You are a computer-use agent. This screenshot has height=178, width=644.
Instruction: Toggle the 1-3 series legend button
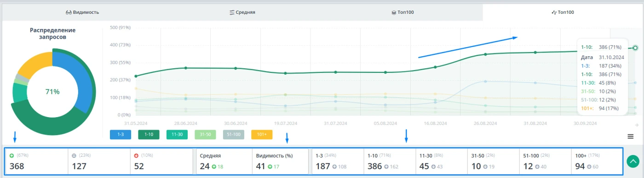[121, 135]
